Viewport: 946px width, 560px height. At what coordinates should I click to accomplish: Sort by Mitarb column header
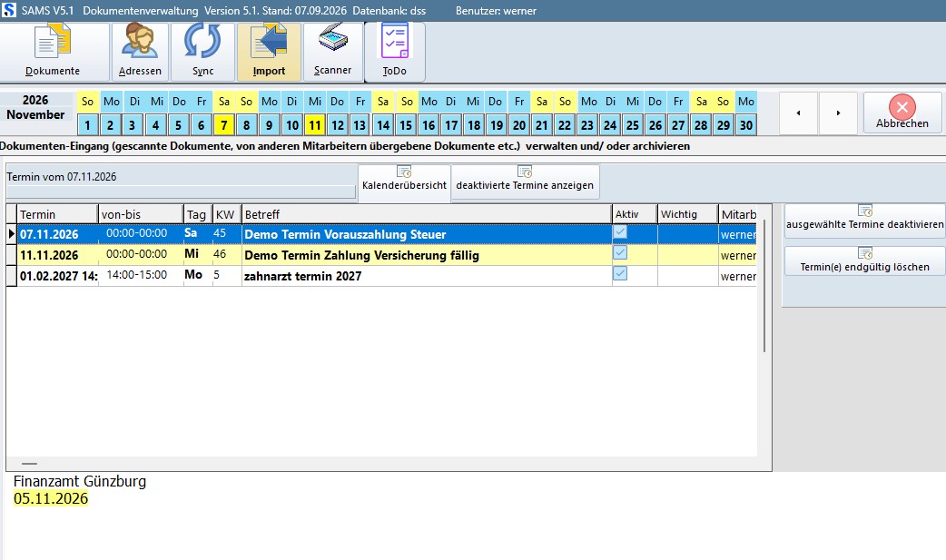coord(738,214)
